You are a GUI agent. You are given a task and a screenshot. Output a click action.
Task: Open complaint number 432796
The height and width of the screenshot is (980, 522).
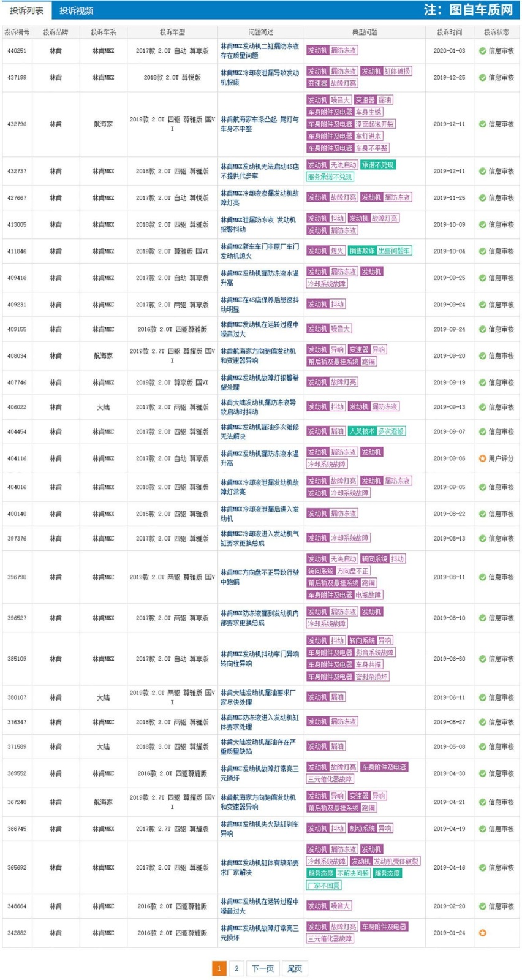[17, 124]
